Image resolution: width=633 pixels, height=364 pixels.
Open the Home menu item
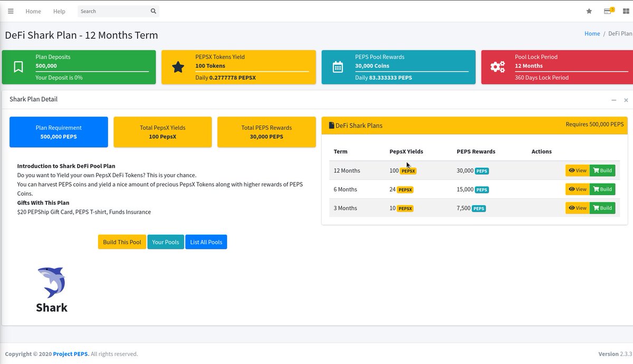coord(33,11)
